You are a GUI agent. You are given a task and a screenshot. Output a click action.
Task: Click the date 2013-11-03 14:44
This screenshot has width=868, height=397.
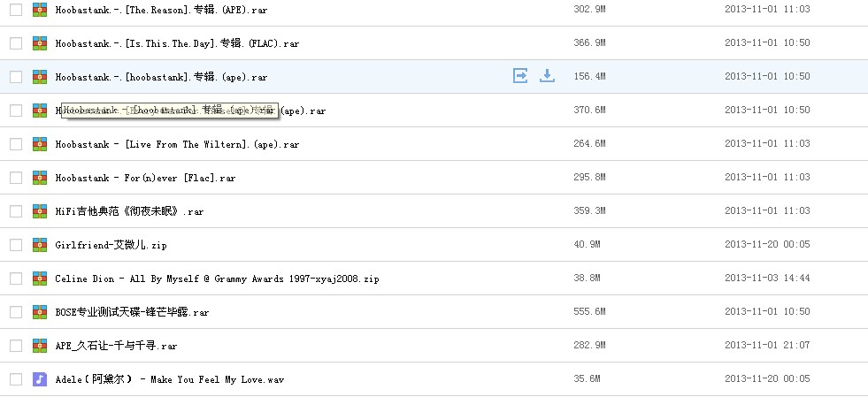767,279
